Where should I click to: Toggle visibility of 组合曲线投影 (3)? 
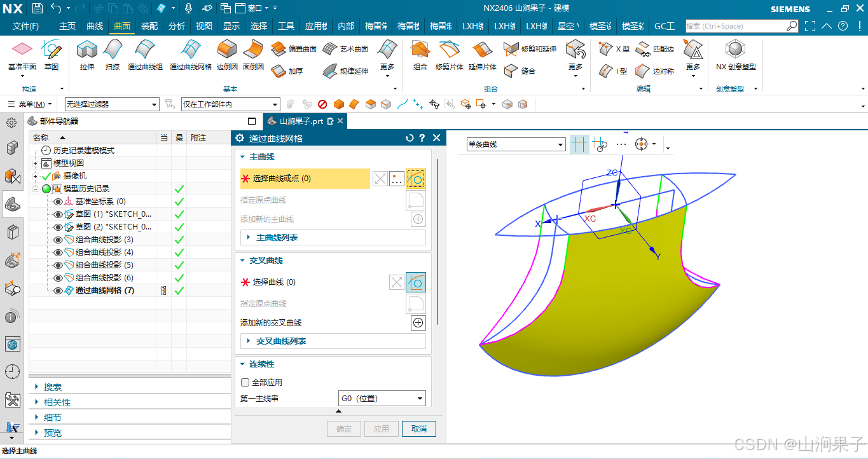pos(58,240)
